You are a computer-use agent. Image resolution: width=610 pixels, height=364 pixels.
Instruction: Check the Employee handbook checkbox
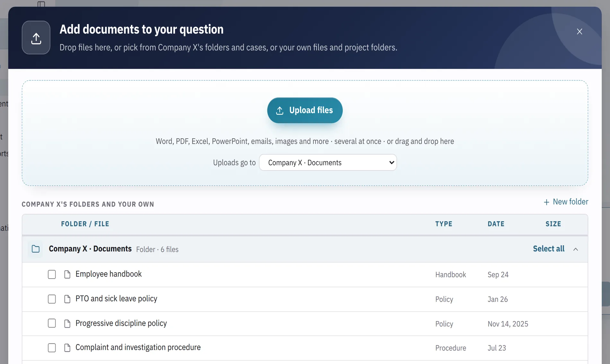(52, 274)
